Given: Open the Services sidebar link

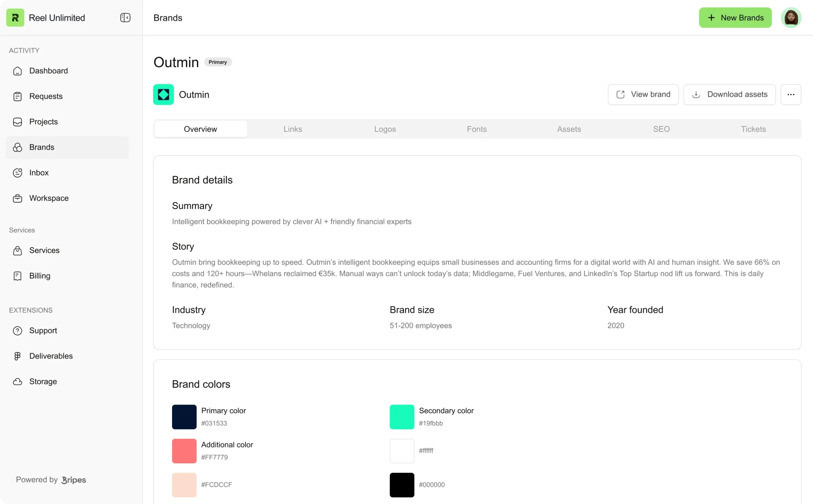Looking at the screenshot, I should (x=67, y=250).
